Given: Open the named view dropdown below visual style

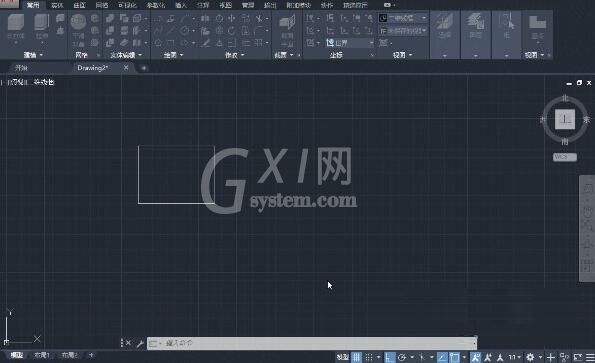Looking at the screenshot, I should pos(403,31).
